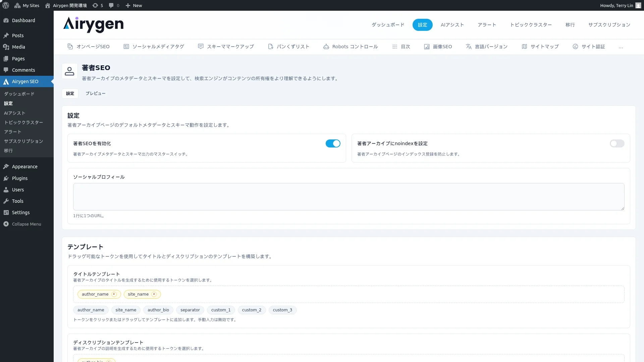
Task: Click Collapse Menu in the sidebar
Action: 27,224
